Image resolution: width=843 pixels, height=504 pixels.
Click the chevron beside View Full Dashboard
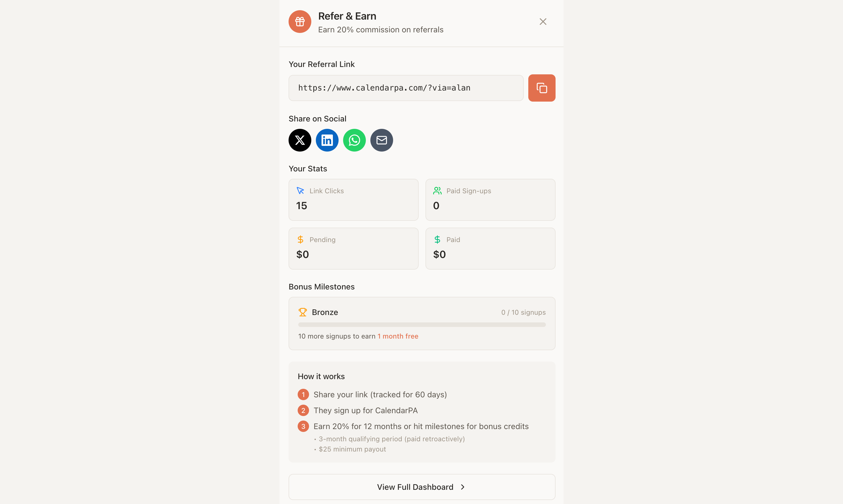click(x=463, y=487)
